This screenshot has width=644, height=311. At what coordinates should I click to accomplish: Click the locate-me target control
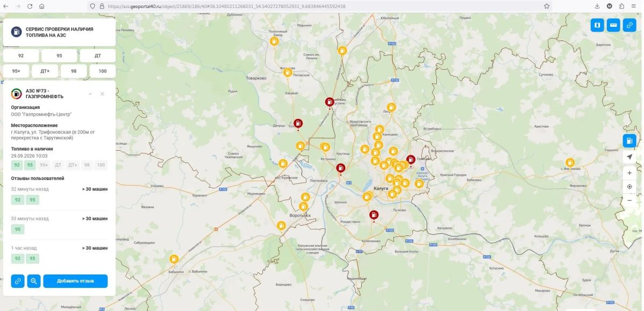tap(630, 187)
